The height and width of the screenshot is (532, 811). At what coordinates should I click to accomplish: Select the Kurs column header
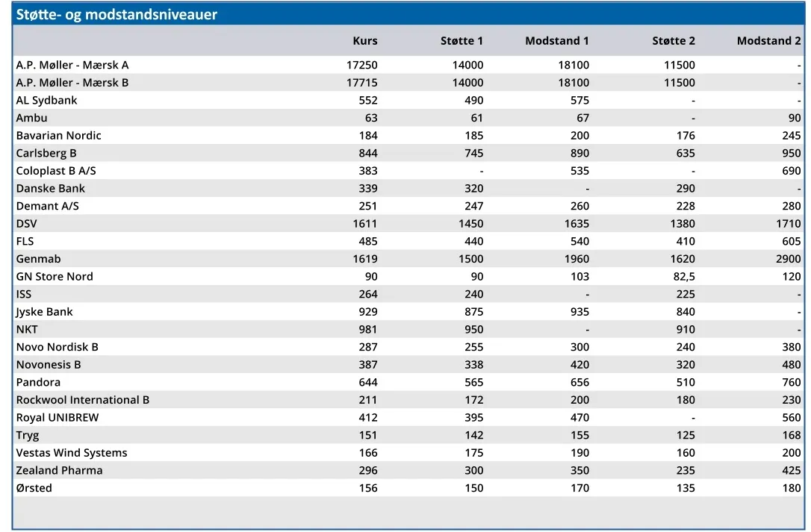(x=365, y=41)
